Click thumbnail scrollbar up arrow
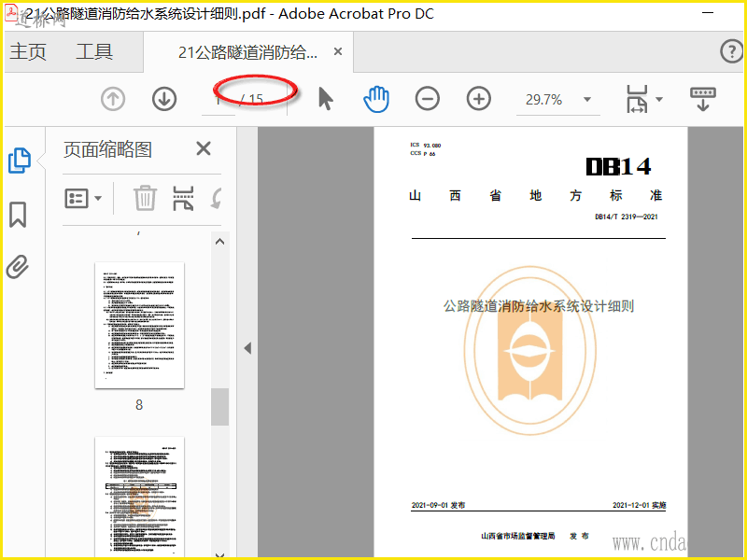 [x=219, y=242]
